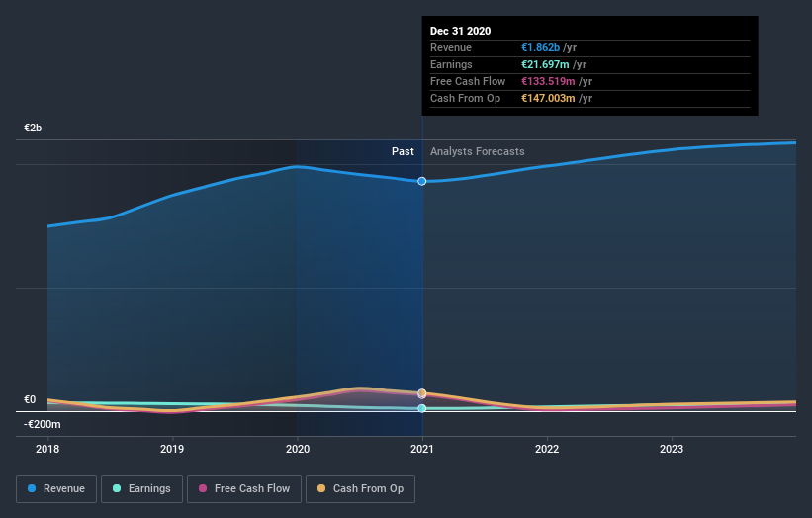This screenshot has height=518, width=812.
Task: Click the €2b y-axis label
Action: (33, 128)
